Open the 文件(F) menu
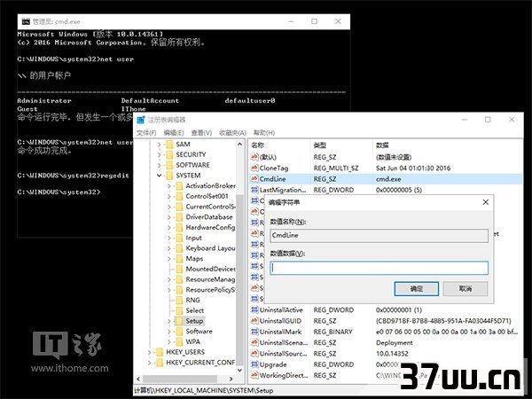The image size is (532, 399). point(146,133)
